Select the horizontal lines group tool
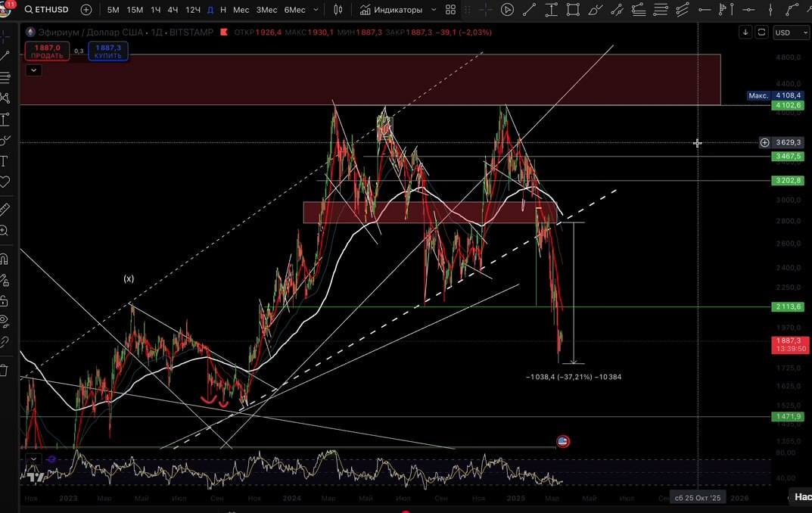This screenshot has width=812, height=513. 661,9
